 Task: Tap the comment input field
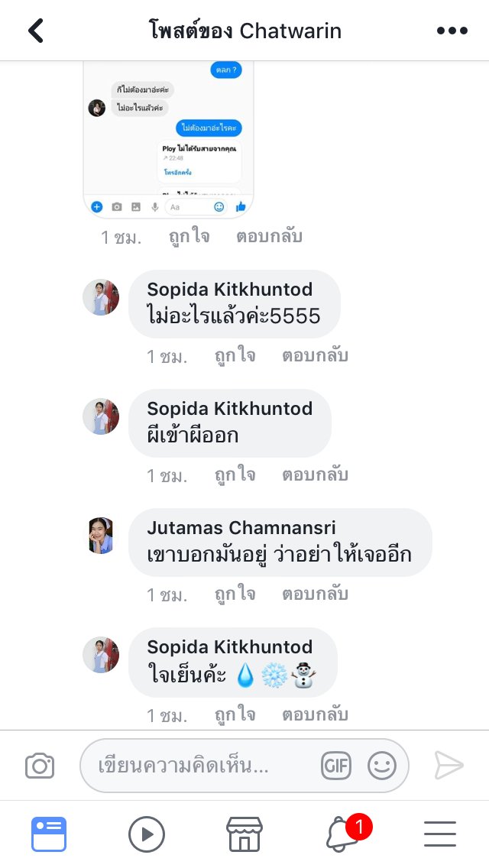click(244, 766)
